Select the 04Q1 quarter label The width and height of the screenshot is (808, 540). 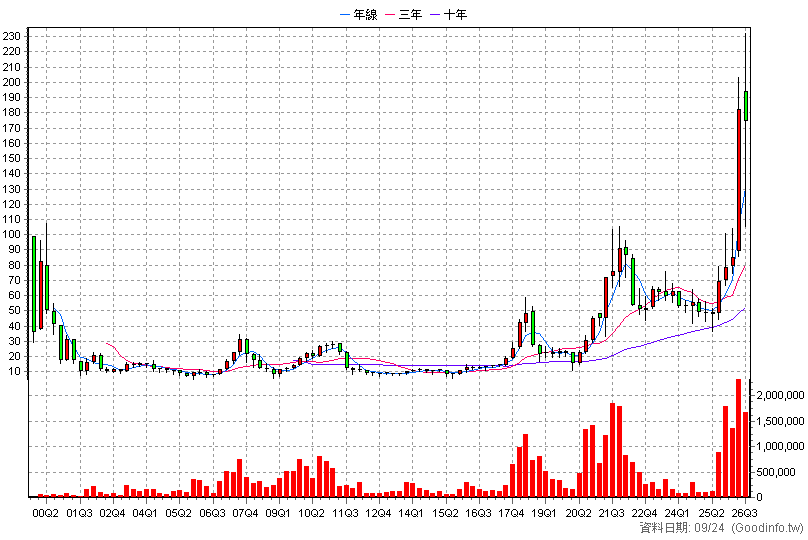point(145,513)
